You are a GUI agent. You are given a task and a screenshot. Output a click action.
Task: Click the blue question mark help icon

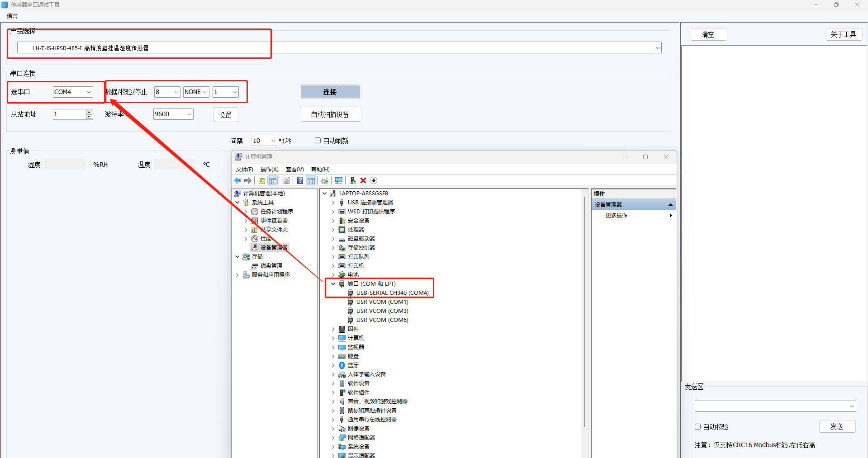point(300,181)
